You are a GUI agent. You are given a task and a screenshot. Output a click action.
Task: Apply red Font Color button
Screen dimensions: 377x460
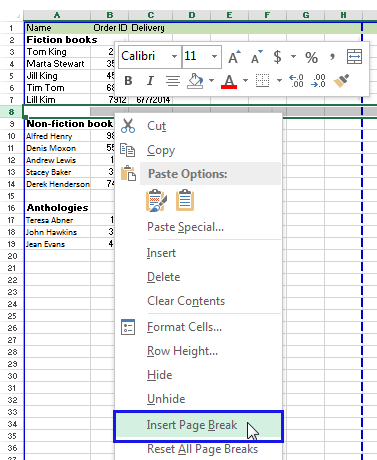229,81
